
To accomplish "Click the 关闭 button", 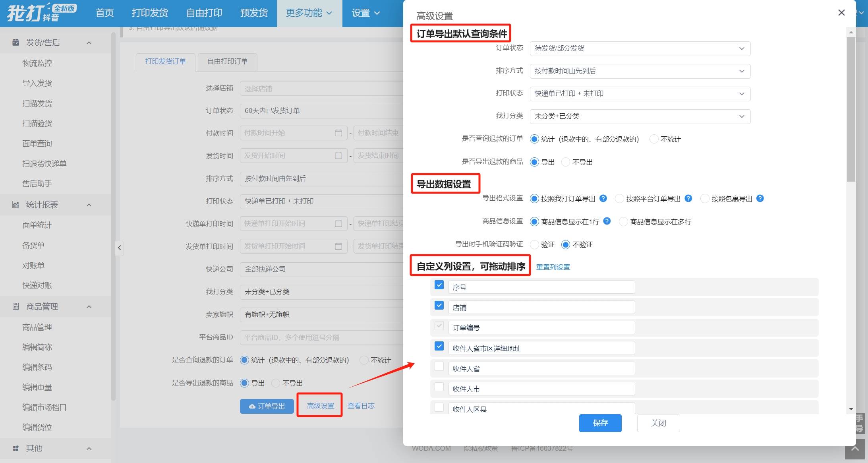I will (658, 423).
